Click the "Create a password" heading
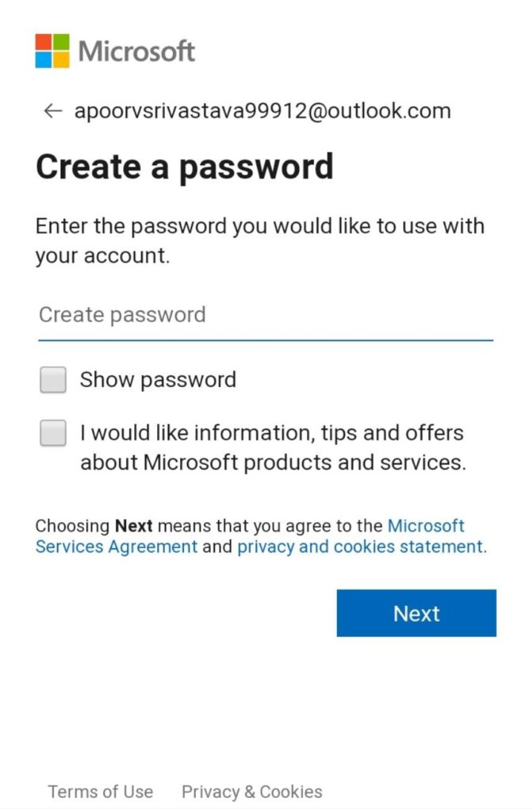Screen dimensions: 532x809 [185, 167]
